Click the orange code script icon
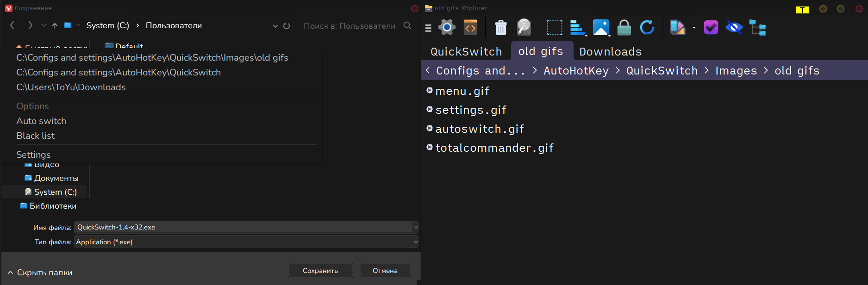Image resolution: width=868 pixels, height=285 pixels. [470, 27]
